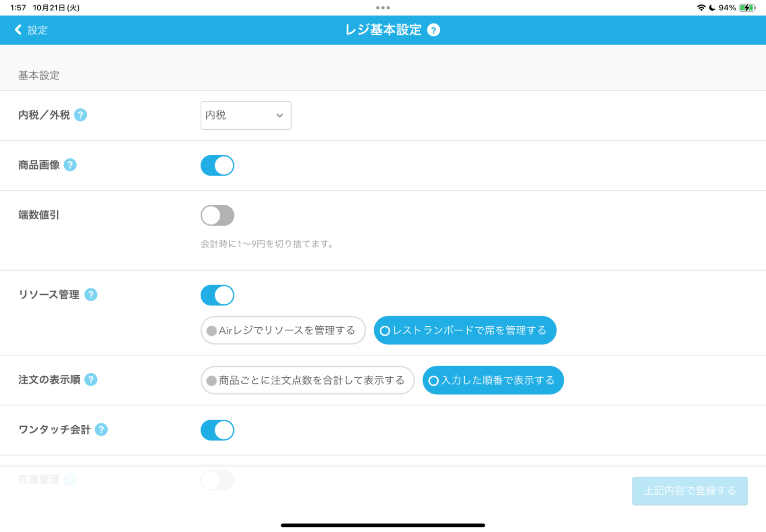Select Airレジでリソースを管理する option

click(283, 330)
